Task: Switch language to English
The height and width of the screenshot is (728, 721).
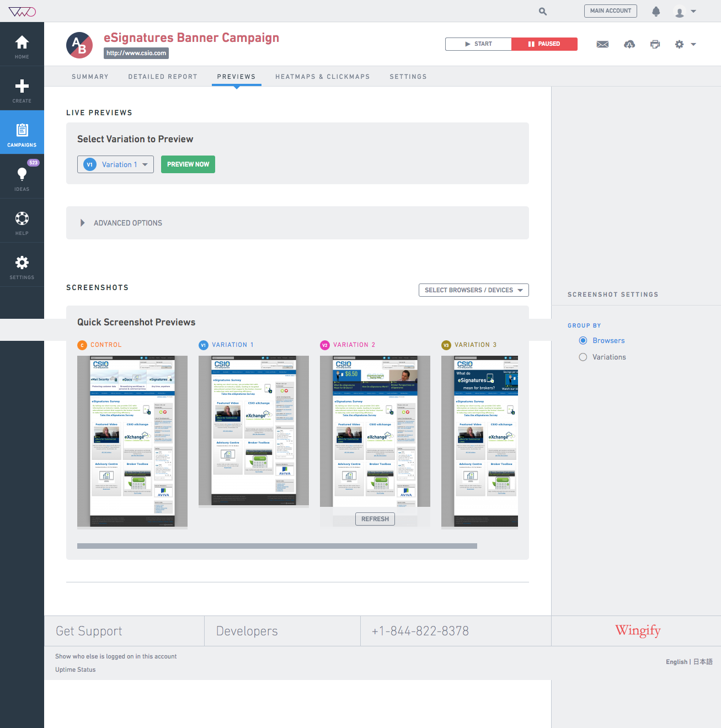Action: click(x=676, y=662)
